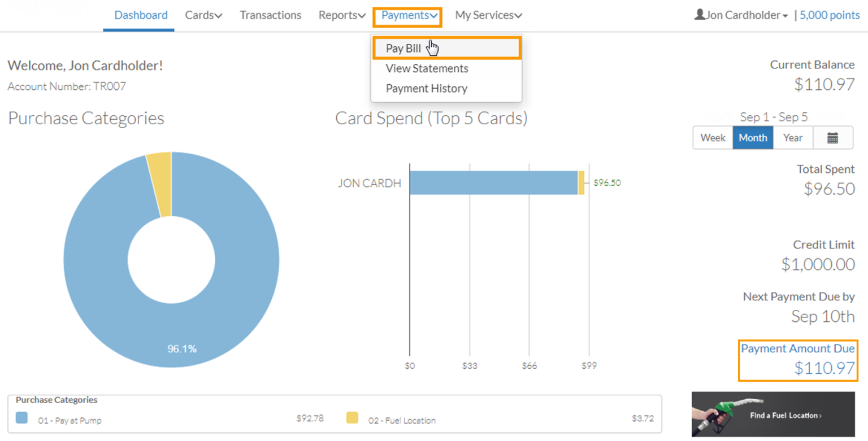Image resolution: width=868 pixels, height=441 pixels.
Task: Click the 5,000 points link
Action: 829,15
